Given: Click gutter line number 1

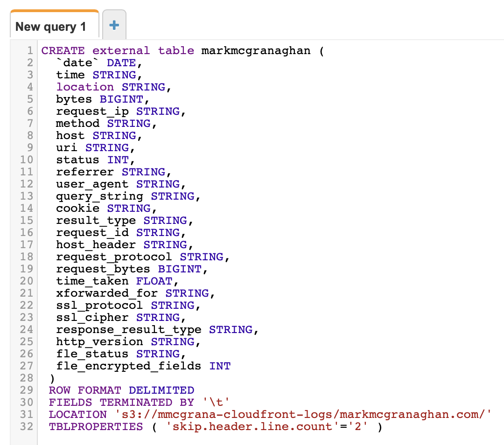Looking at the screenshot, I should click(x=30, y=50).
